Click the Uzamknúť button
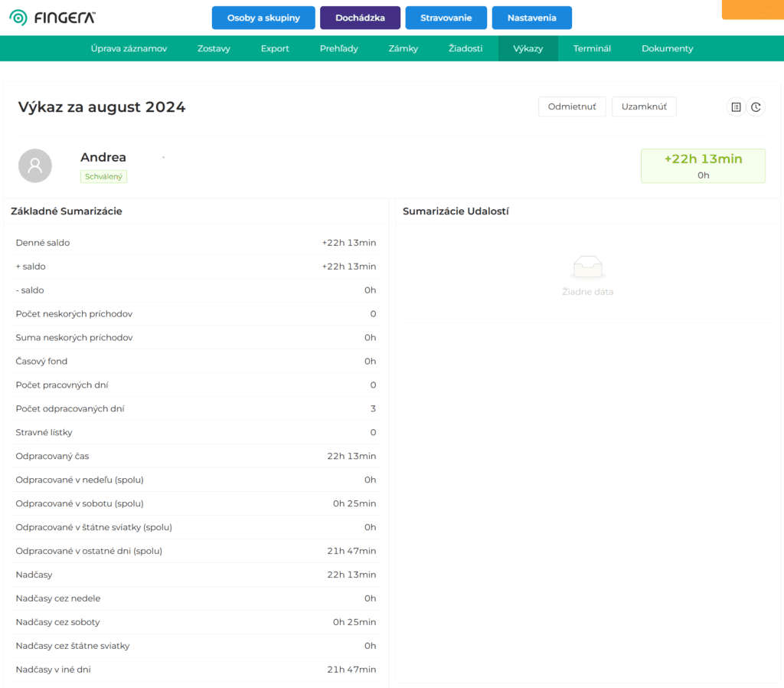 coord(644,106)
